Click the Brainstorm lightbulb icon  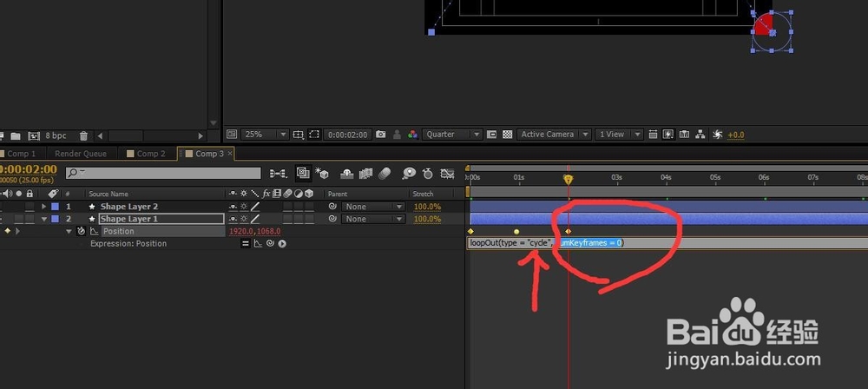pyautogui.click(x=409, y=174)
